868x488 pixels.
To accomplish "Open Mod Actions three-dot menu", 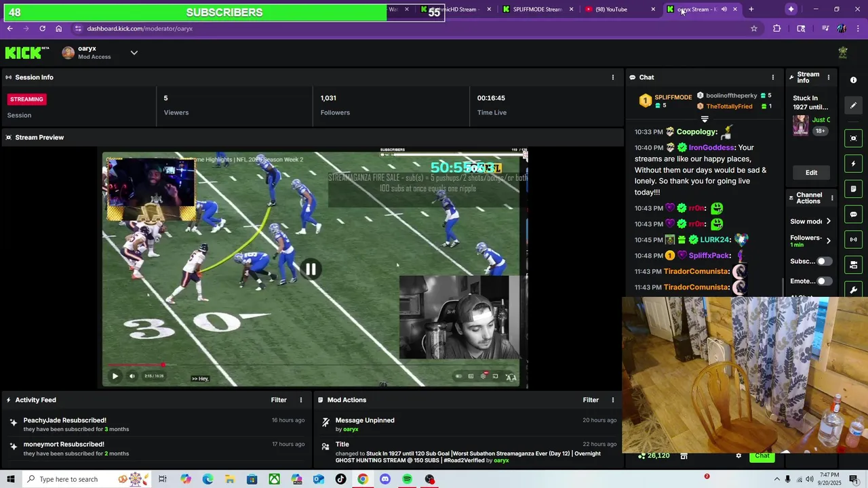I will (613, 400).
